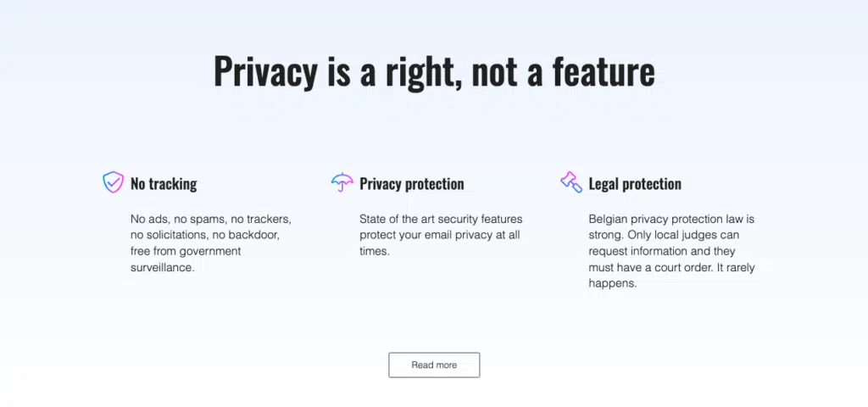Click the gavel icon beside Legal protection
This screenshot has height=407, width=868.
(x=571, y=182)
